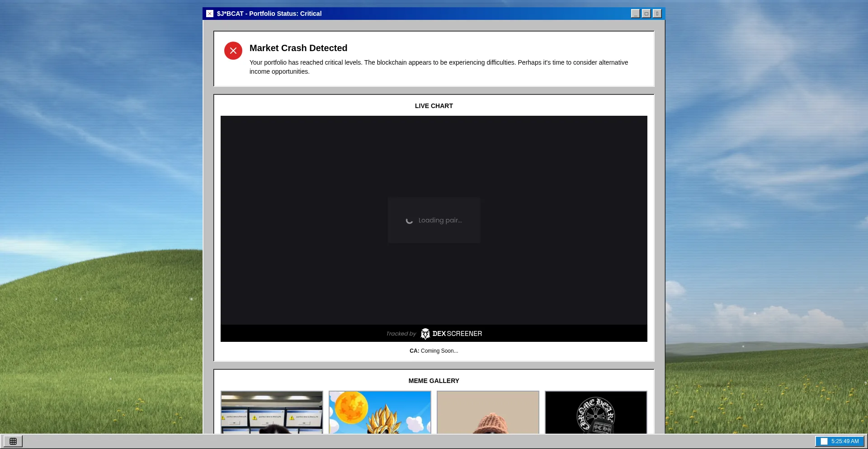Click the title bar X icon

point(210,14)
